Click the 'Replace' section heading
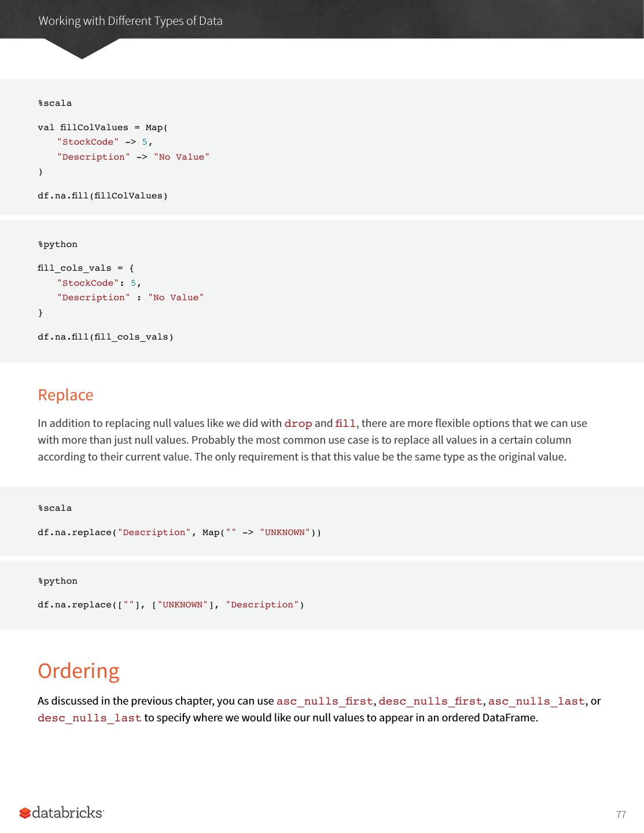 65,395
